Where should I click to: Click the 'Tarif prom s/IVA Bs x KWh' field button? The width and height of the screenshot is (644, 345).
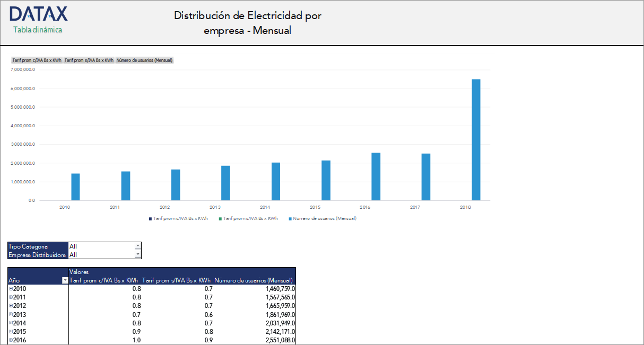89,60
